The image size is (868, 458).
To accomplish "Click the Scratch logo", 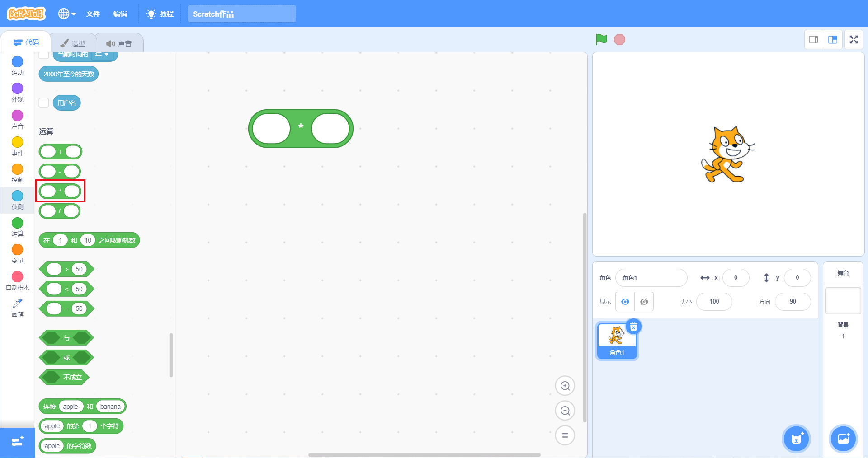I will [x=26, y=14].
